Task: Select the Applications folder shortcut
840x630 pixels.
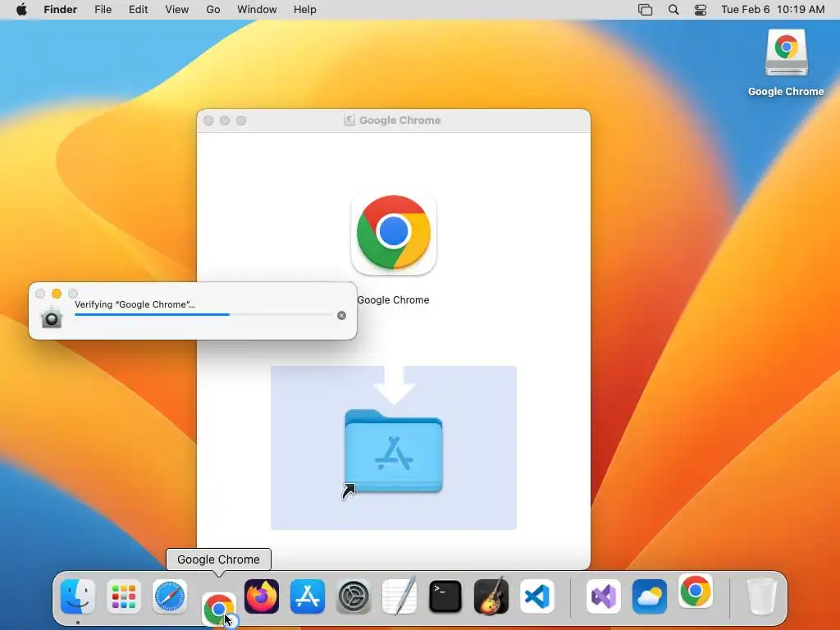Action: tap(394, 451)
